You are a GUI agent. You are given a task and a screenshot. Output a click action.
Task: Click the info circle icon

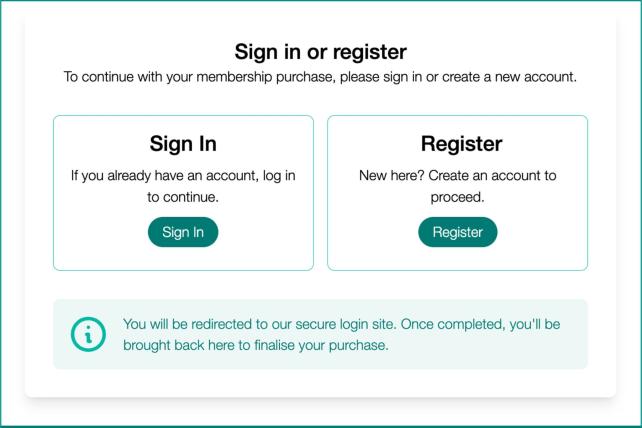(88, 335)
